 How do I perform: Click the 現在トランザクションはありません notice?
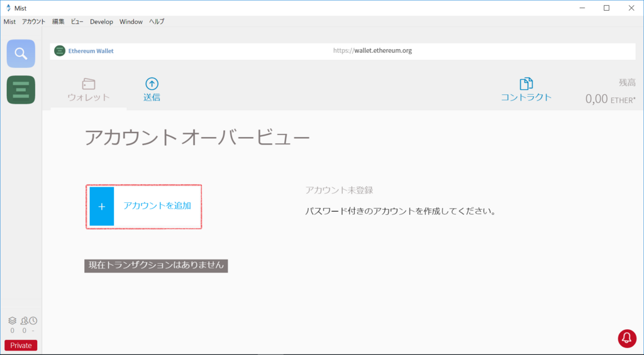(x=156, y=266)
